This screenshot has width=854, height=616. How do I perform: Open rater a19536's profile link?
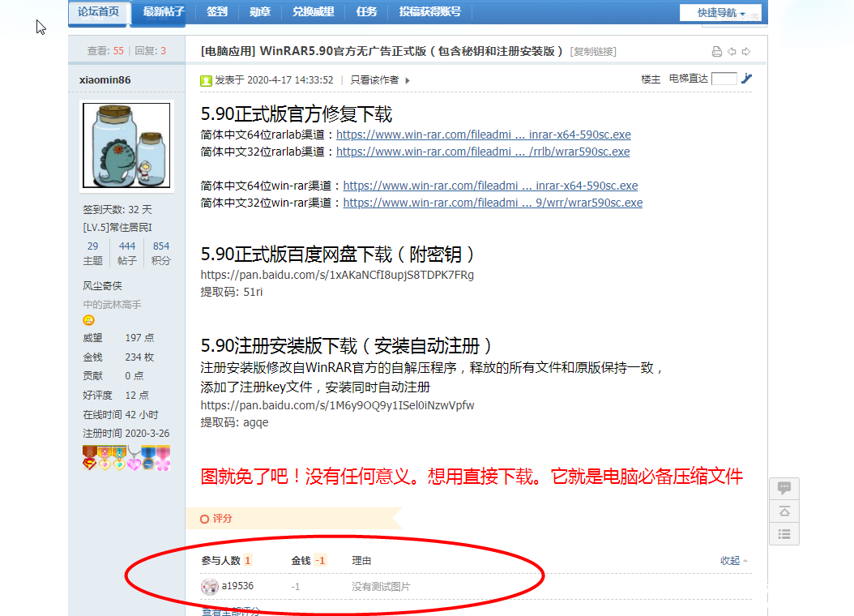point(237,586)
